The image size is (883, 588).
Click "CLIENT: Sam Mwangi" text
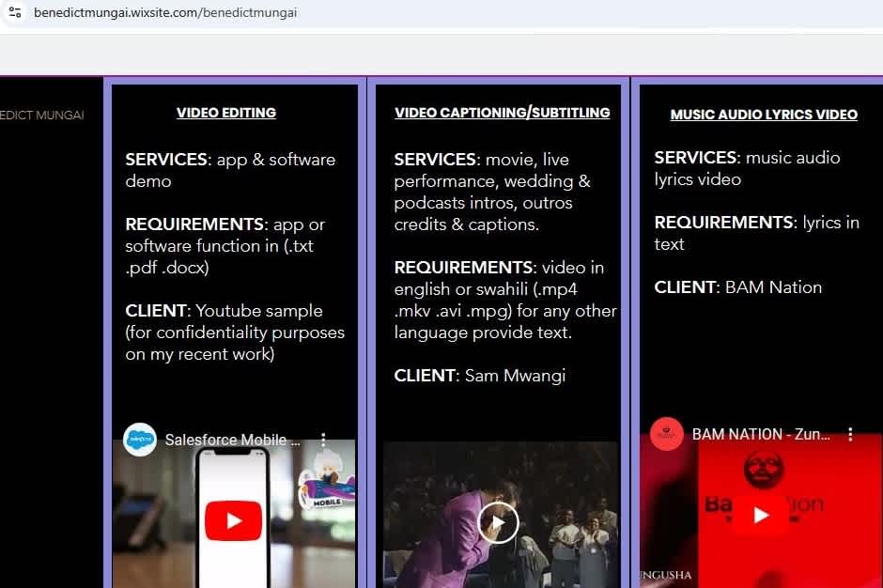(480, 376)
